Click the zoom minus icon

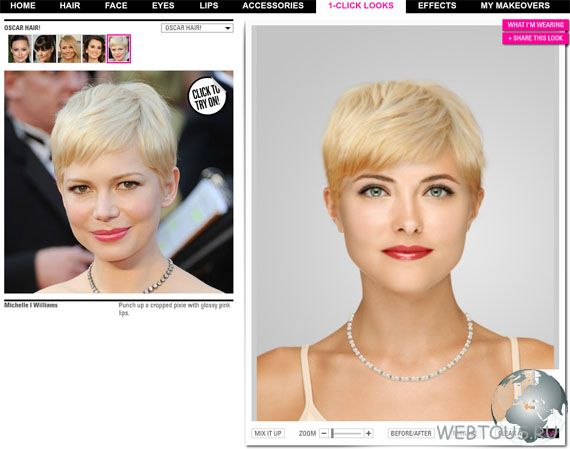tap(324, 433)
